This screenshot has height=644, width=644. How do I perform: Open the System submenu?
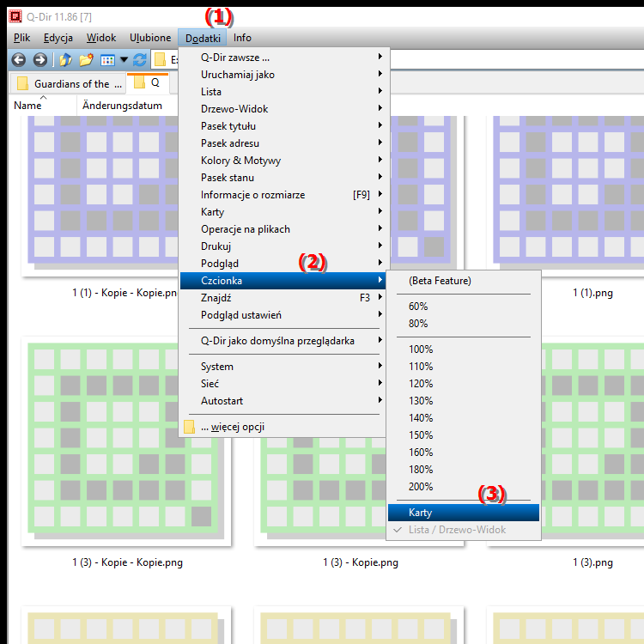pyautogui.click(x=283, y=367)
